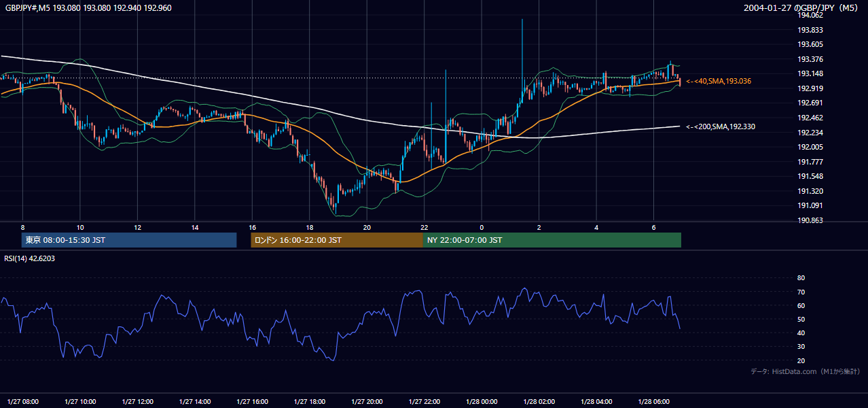Open the HistData.com data source credit

coord(806,371)
